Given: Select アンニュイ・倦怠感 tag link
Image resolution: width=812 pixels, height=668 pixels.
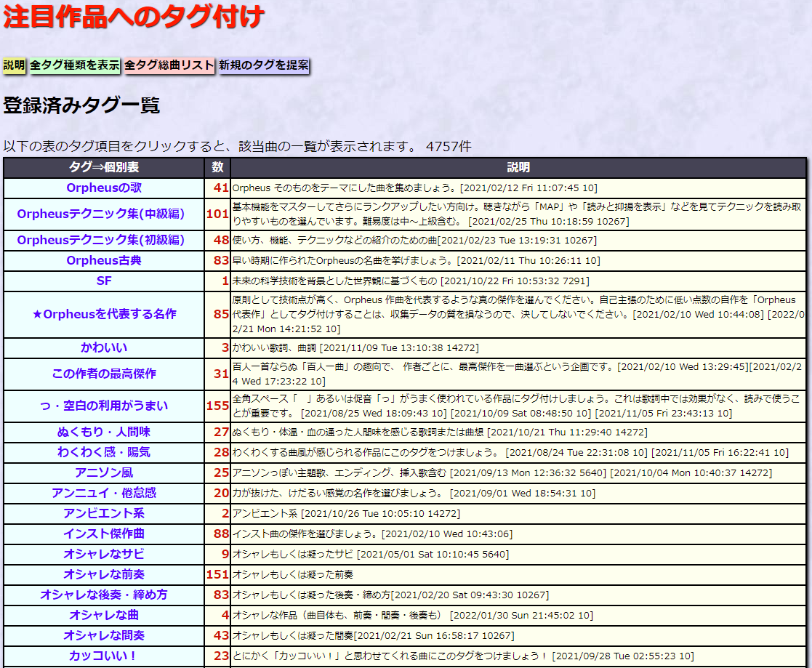Looking at the screenshot, I should 104,493.
